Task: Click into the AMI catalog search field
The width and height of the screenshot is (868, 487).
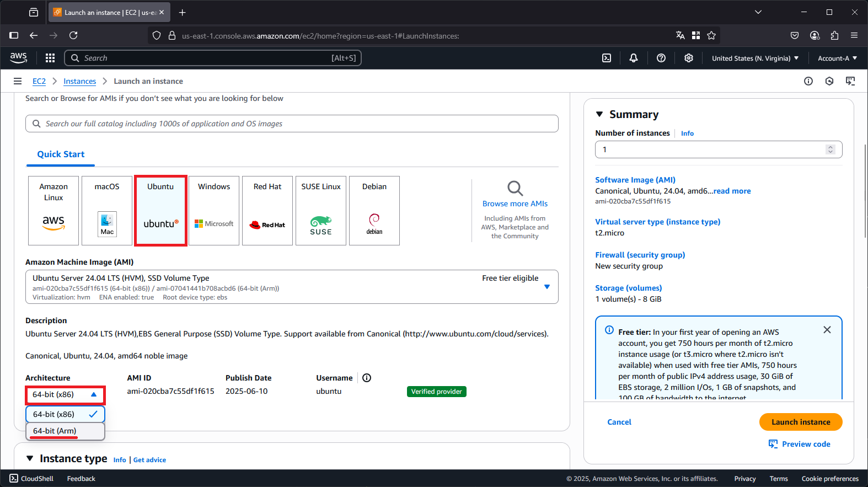Action: 292,124
